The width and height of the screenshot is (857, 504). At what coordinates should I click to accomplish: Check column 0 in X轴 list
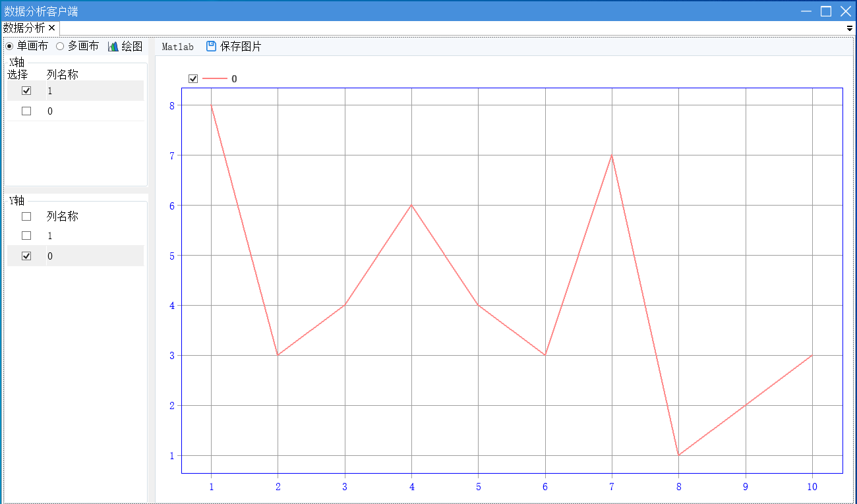[26, 111]
